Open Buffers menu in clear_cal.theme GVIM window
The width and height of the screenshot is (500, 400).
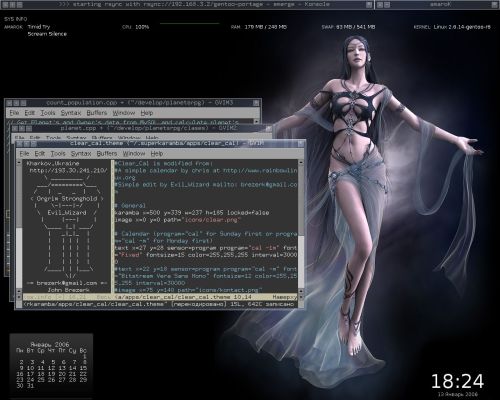[107, 154]
